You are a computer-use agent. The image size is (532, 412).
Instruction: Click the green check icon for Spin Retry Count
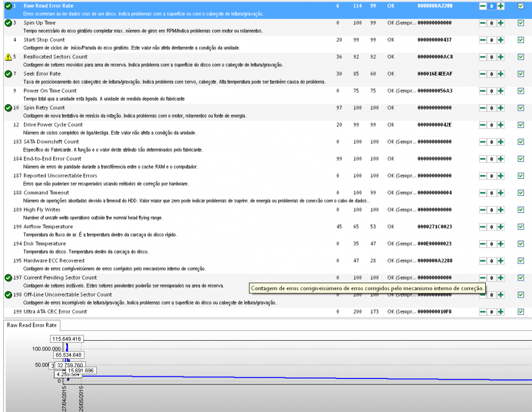click(9, 108)
